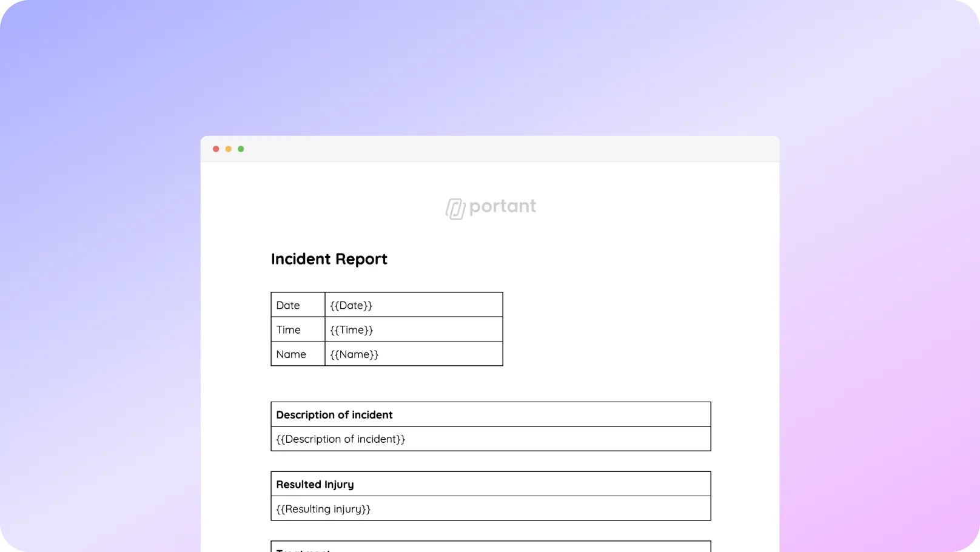Image resolution: width=980 pixels, height=552 pixels.
Task: Click the Description of incident header
Action: (x=491, y=414)
